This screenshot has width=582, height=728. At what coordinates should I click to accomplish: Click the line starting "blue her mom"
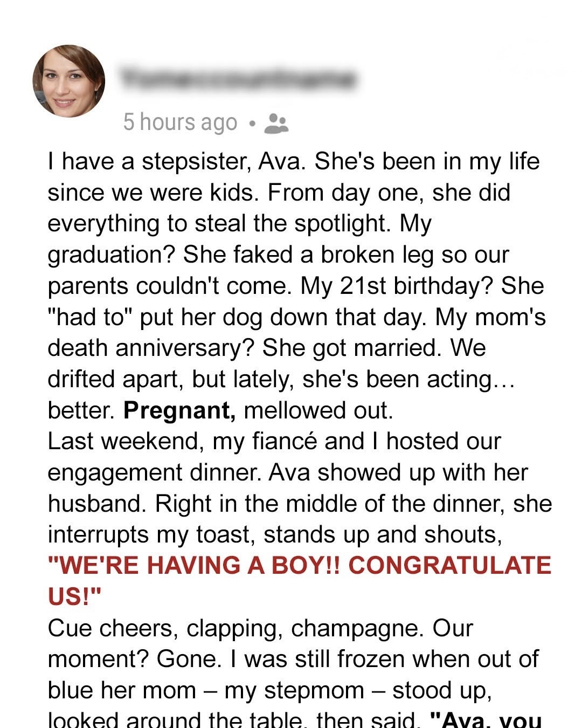269,690
